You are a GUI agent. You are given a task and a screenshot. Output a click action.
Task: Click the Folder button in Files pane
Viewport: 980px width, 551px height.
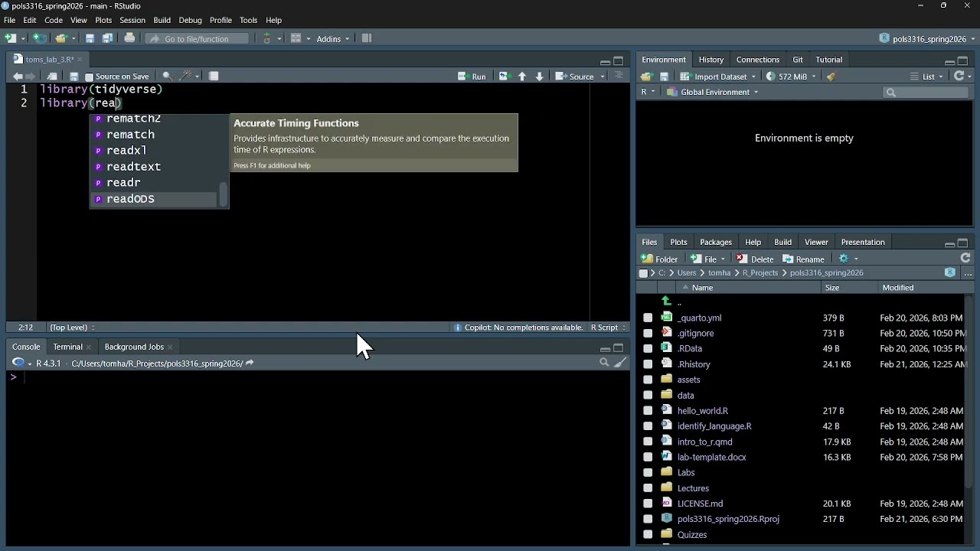click(x=660, y=259)
